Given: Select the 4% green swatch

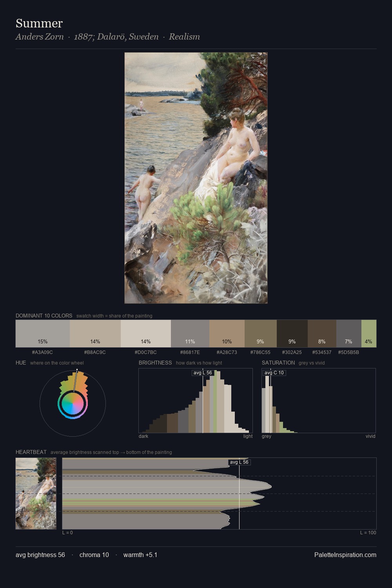Looking at the screenshot, I should (369, 334).
